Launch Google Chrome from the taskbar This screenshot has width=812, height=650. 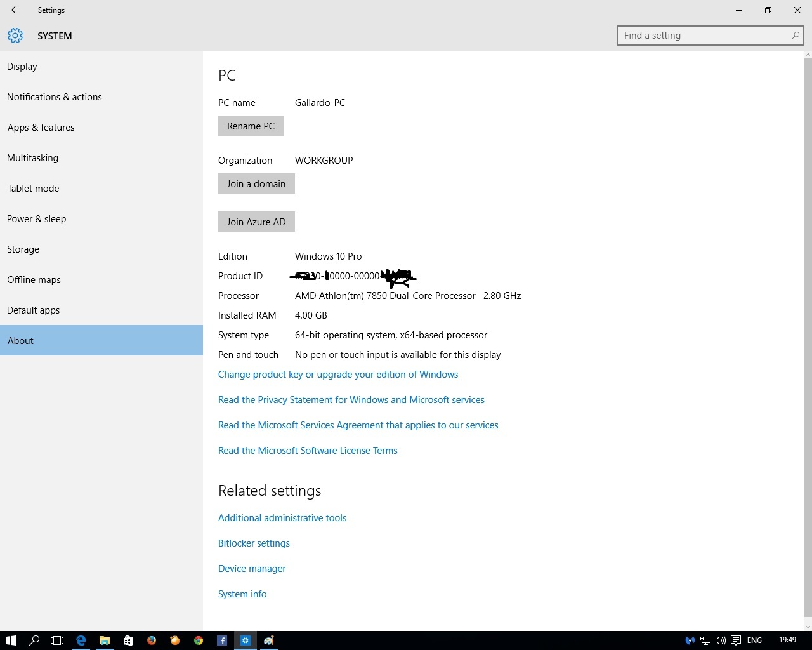point(199,640)
